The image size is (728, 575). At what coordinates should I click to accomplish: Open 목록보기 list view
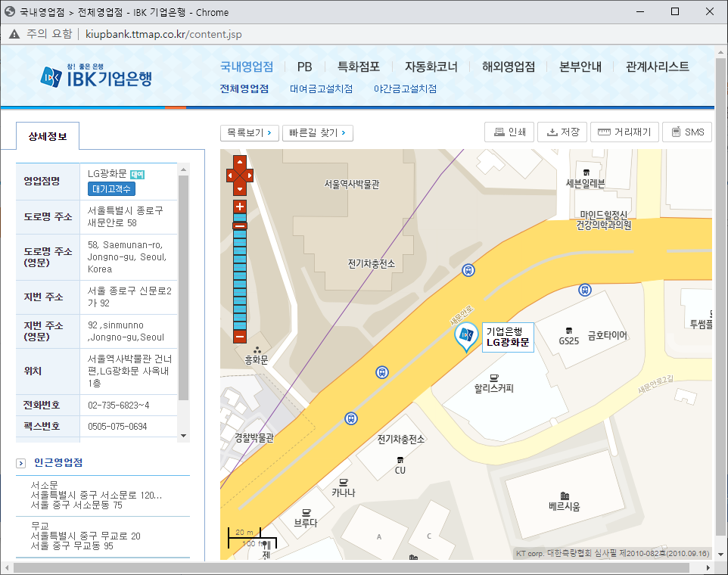[249, 132]
